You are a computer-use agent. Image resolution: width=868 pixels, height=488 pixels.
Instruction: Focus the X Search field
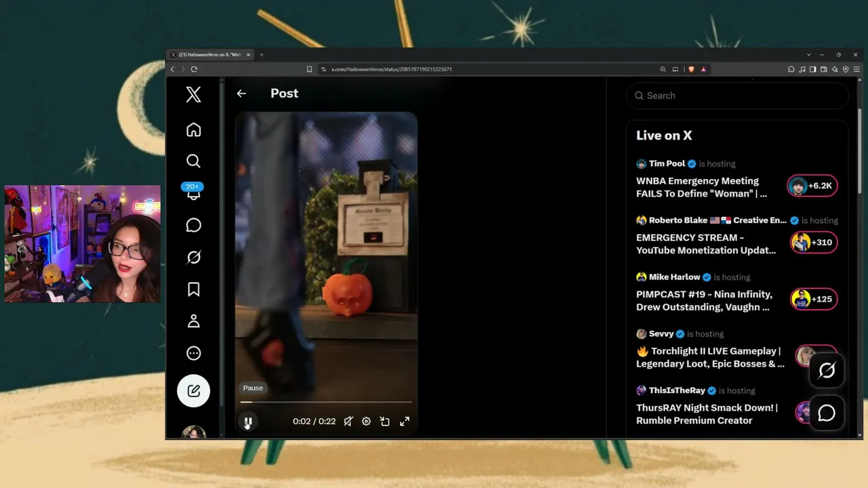[x=737, y=96]
